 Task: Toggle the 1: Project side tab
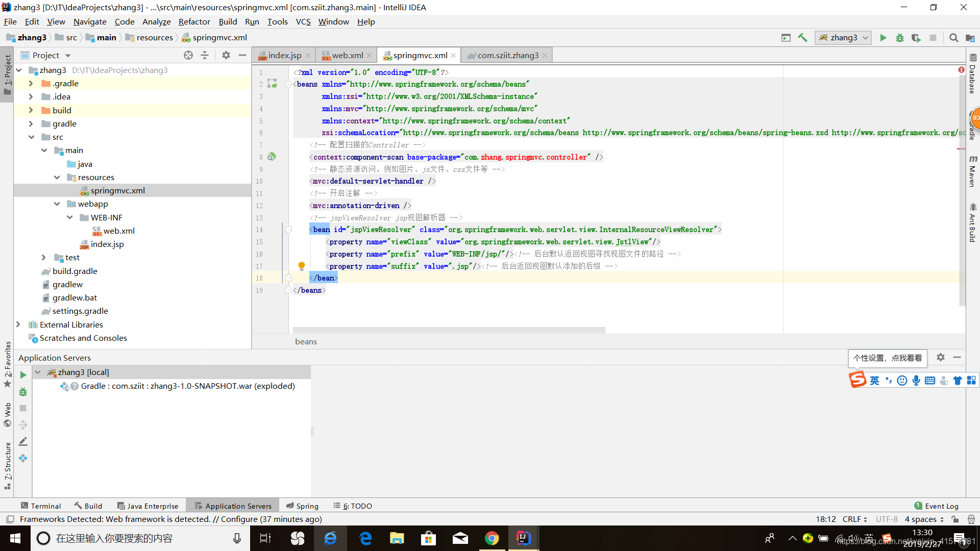[x=7, y=75]
